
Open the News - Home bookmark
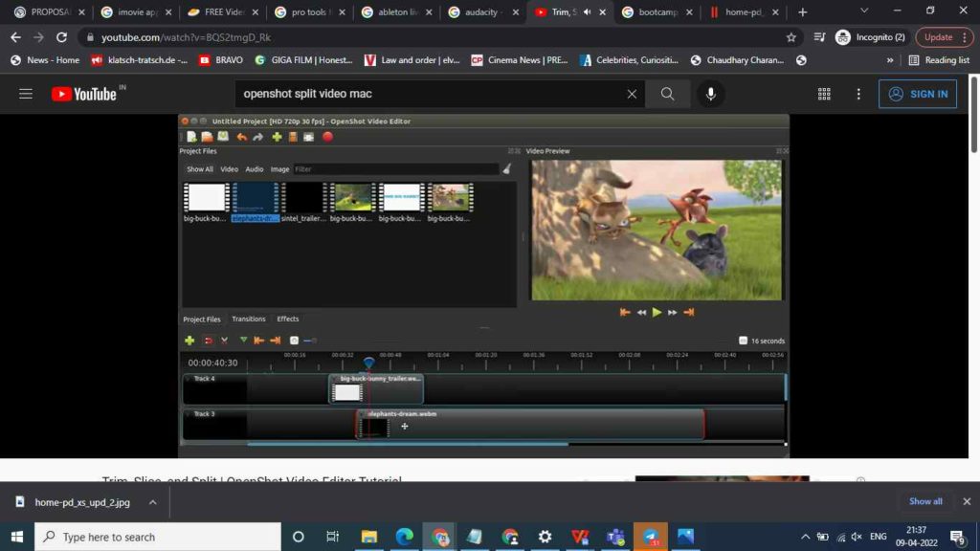coord(45,60)
